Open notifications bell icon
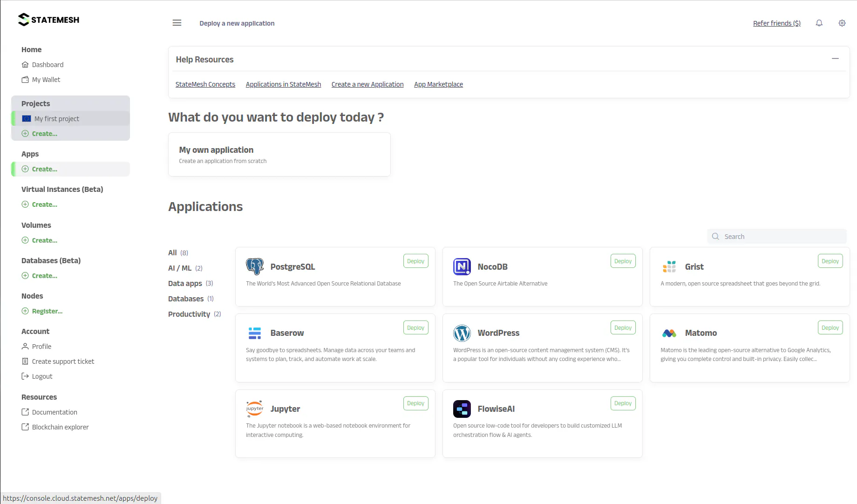The image size is (857, 504). (x=819, y=23)
